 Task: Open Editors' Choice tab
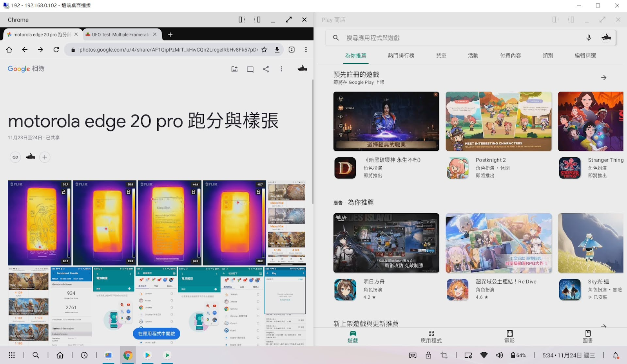click(x=585, y=56)
